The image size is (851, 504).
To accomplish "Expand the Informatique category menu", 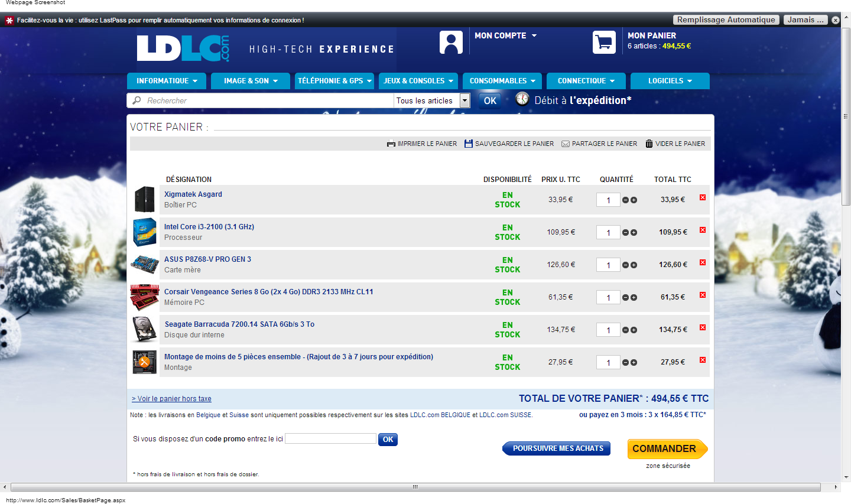I will tap(167, 81).
